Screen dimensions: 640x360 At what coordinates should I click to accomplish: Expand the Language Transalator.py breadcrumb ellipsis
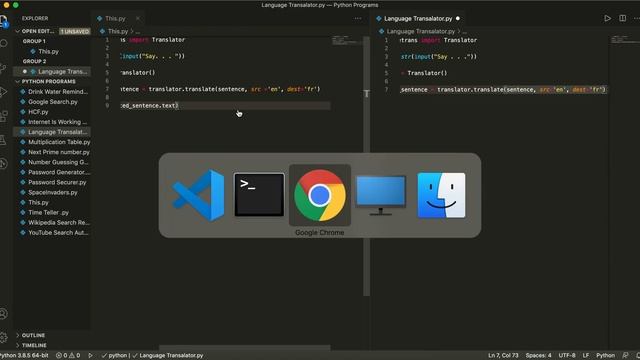[x=465, y=31]
